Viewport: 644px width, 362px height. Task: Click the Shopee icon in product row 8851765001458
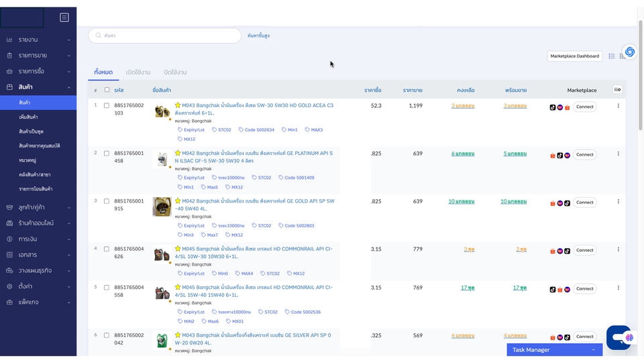pyautogui.click(x=552, y=156)
